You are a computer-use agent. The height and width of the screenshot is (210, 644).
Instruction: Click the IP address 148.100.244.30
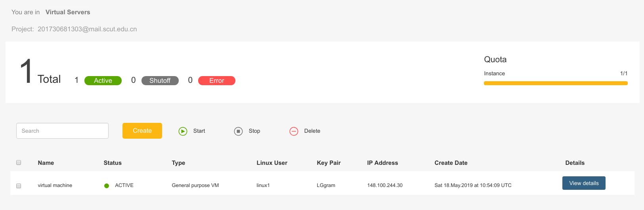point(385,185)
